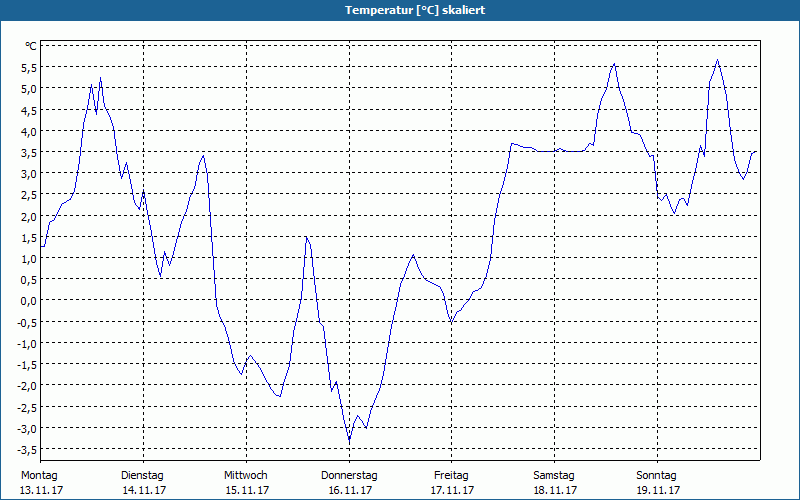The image size is (800, 500).
Task: Select the '5,0' y-axis value
Action: (29, 89)
